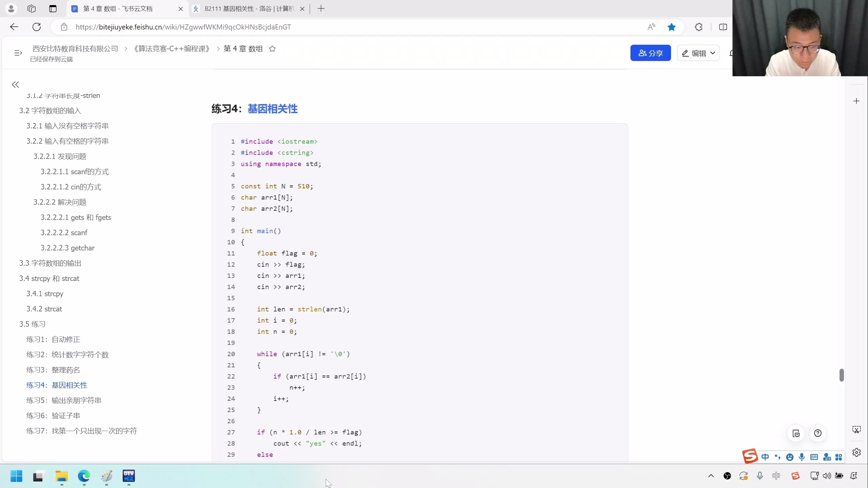Open the help question mark button
The width and height of the screenshot is (868, 488).
(817, 433)
